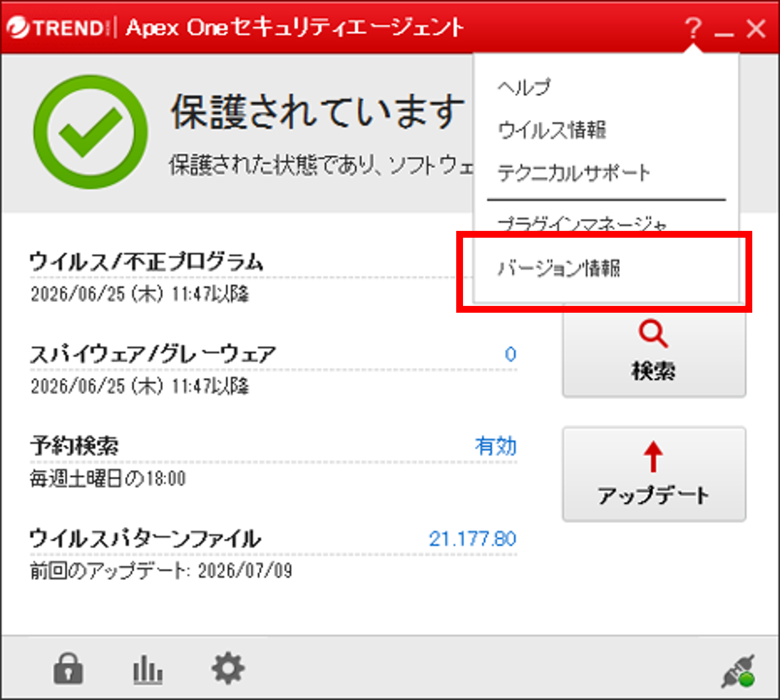Click the lock icon in bottom bar
Image resolution: width=780 pixels, height=700 pixels.
(x=68, y=668)
